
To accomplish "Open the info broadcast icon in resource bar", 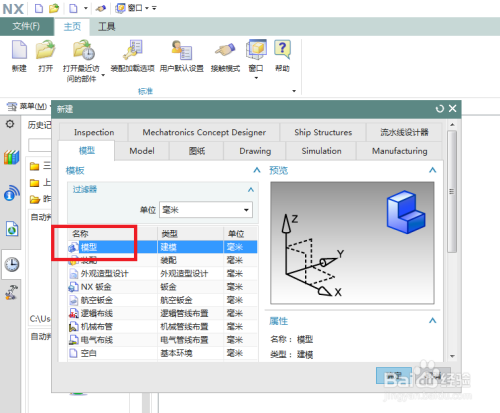I will tap(12, 193).
